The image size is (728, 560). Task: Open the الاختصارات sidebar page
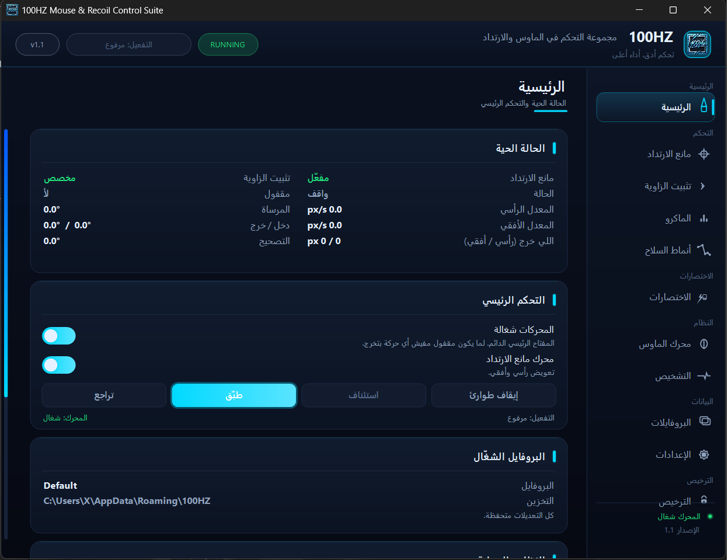click(656, 297)
